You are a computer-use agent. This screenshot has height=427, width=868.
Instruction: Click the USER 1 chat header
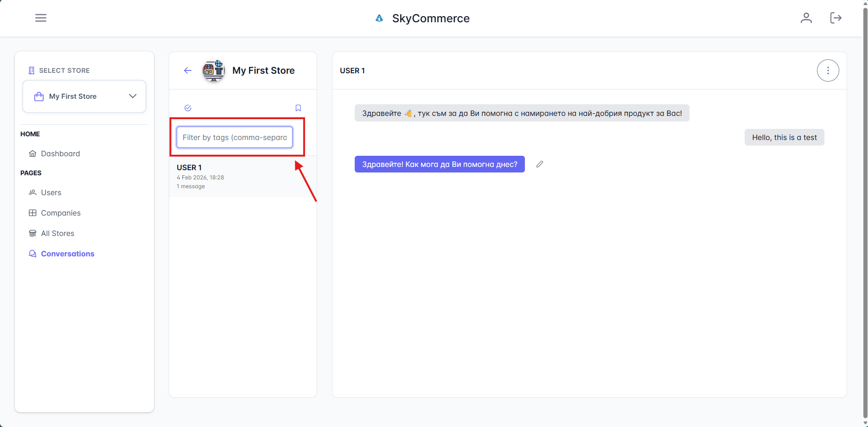coord(352,70)
